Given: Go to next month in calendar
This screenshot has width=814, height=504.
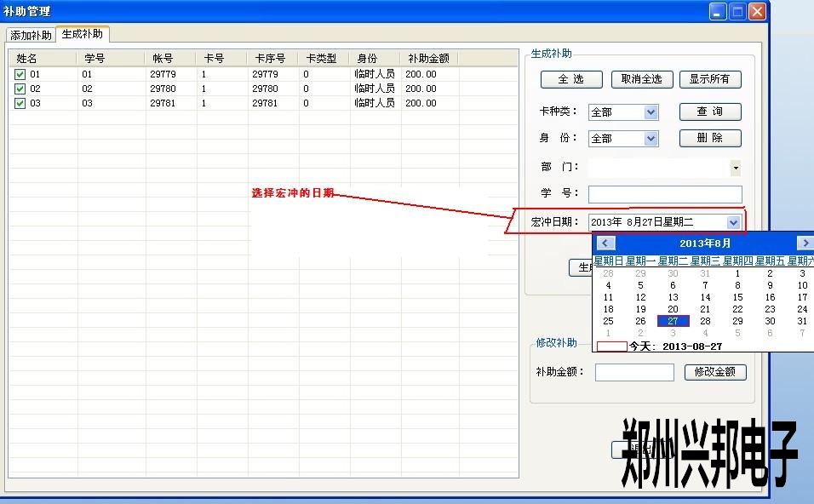Looking at the screenshot, I should [805, 243].
